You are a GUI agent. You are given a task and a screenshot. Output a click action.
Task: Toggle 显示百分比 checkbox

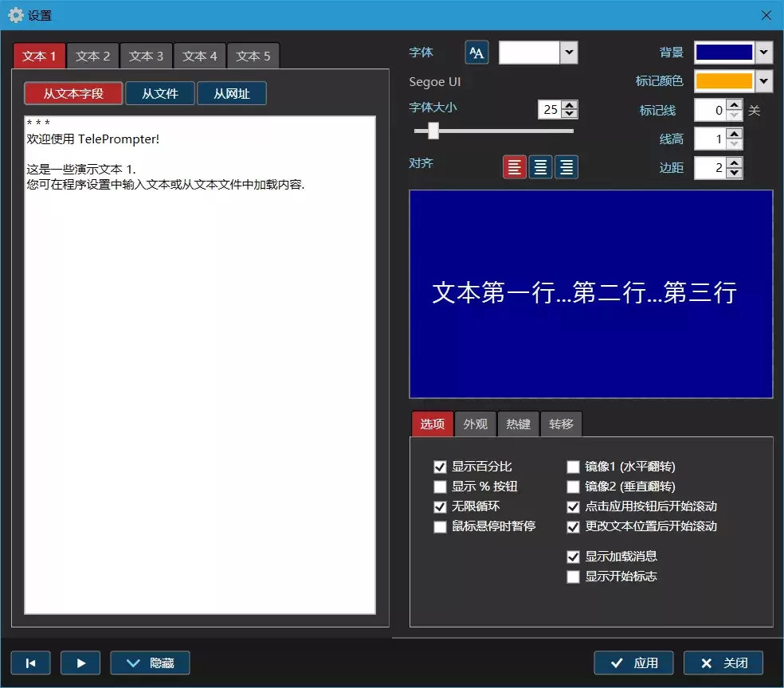click(x=440, y=467)
